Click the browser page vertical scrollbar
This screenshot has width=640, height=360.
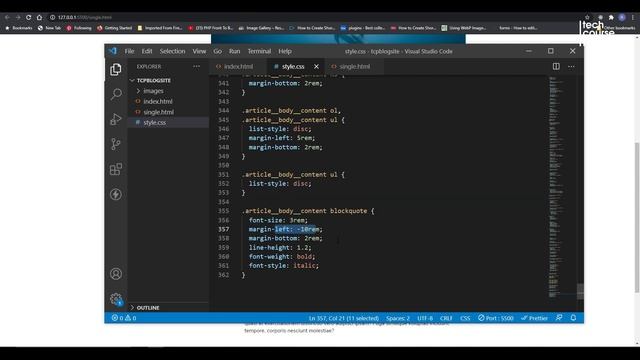coord(637,217)
